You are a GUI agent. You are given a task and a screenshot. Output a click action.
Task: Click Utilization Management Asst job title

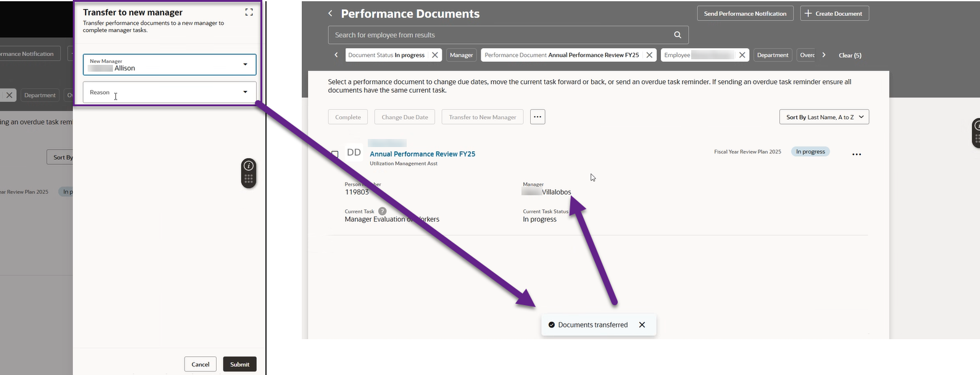pos(404,164)
